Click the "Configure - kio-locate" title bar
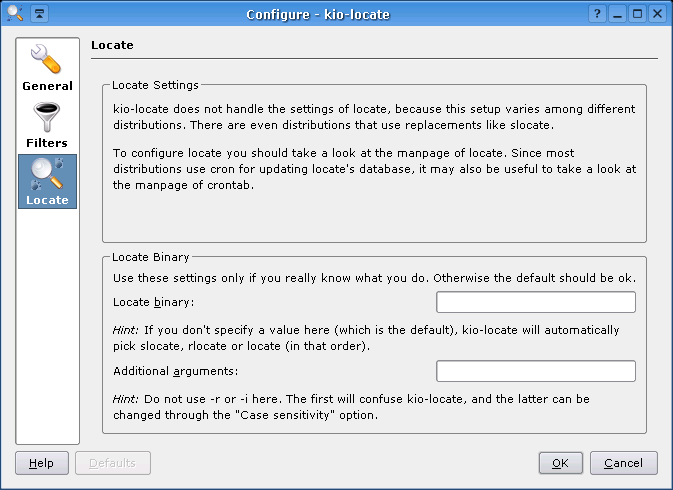673x490 pixels. click(318, 14)
